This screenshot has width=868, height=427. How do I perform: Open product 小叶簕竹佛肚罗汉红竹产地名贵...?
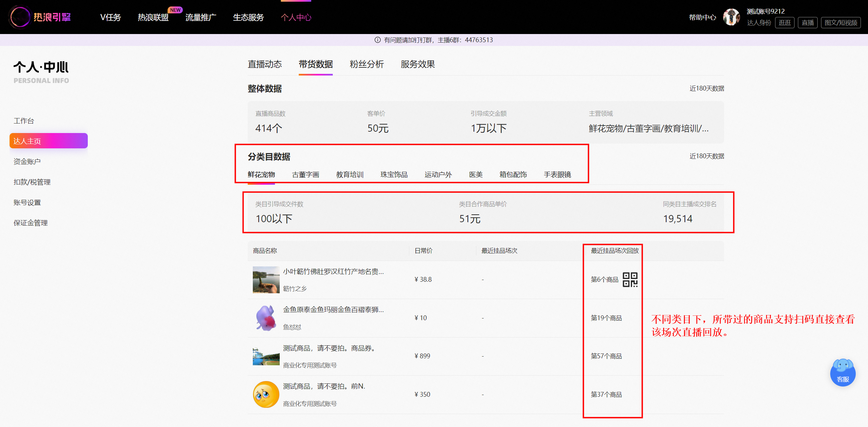pyautogui.click(x=333, y=272)
